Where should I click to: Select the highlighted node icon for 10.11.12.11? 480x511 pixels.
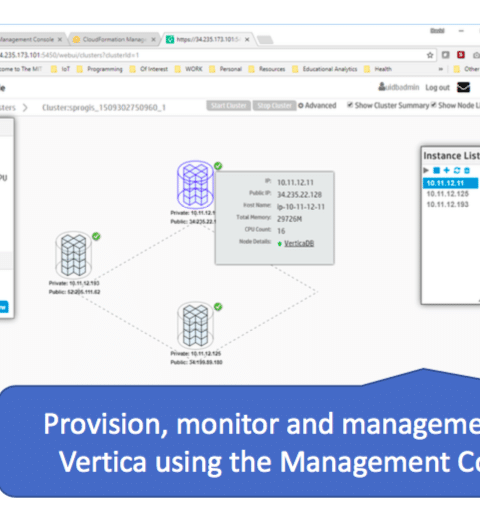click(x=195, y=184)
